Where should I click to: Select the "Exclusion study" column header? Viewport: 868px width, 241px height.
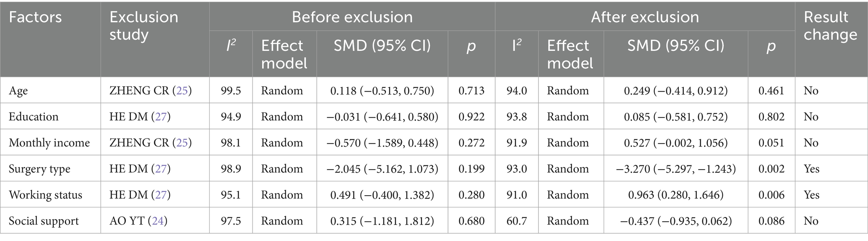pyautogui.click(x=143, y=26)
